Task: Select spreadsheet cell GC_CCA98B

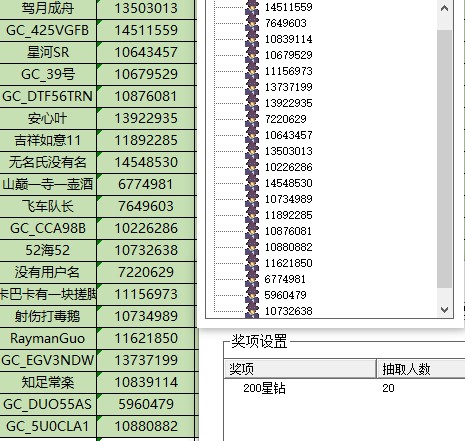Action: (48, 228)
